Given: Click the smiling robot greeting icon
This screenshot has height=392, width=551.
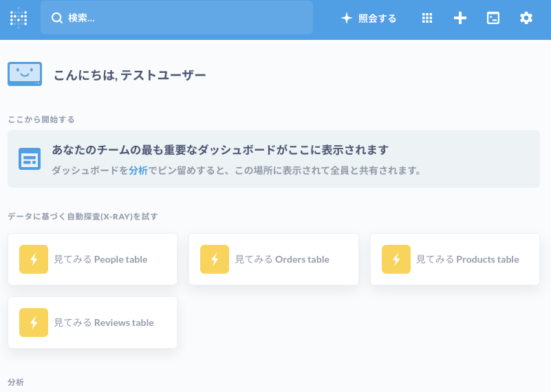Looking at the screenshot, I should point(25,74).
